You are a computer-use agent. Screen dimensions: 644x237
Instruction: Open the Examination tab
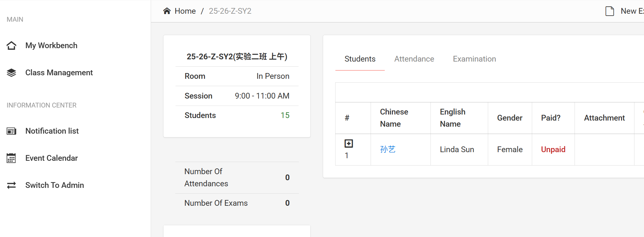(474, 59)
